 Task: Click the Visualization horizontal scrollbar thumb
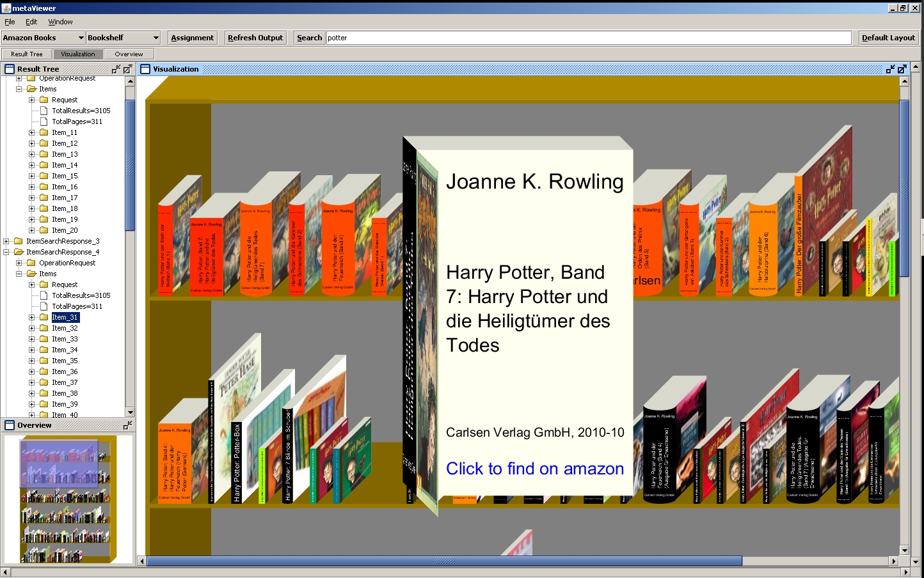click(445, 561)
